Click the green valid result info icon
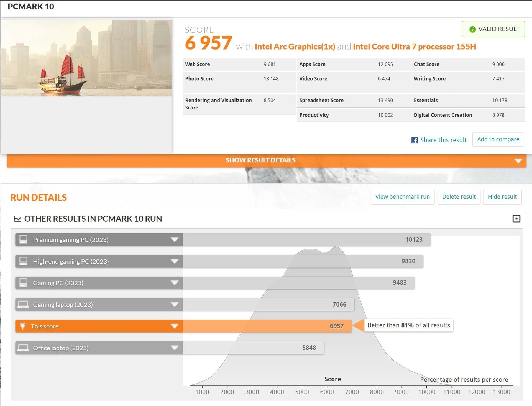532x406 pixels. click(472, 29)
